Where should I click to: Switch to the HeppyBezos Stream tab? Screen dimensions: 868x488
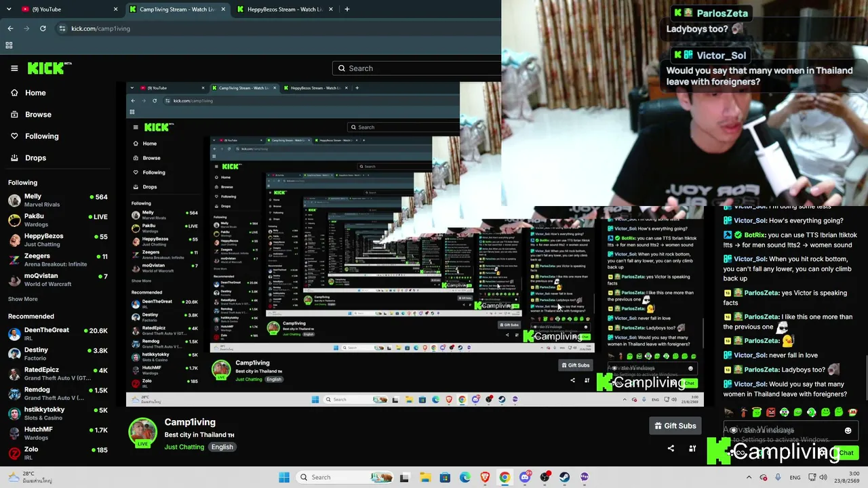click(284, 9)
